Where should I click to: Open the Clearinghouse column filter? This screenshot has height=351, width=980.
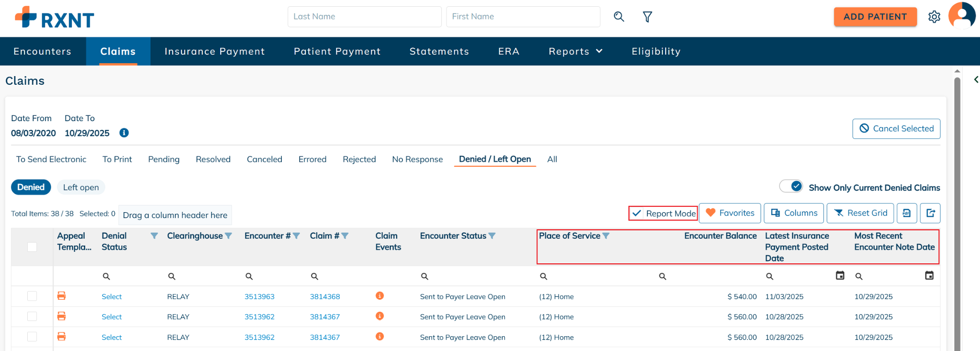(x=229, y=236)
